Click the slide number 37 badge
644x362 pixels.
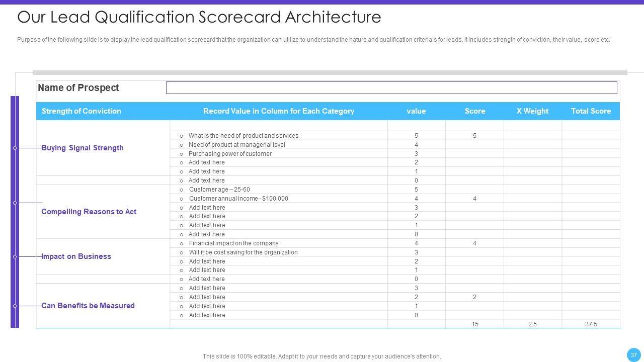point(634,355)
